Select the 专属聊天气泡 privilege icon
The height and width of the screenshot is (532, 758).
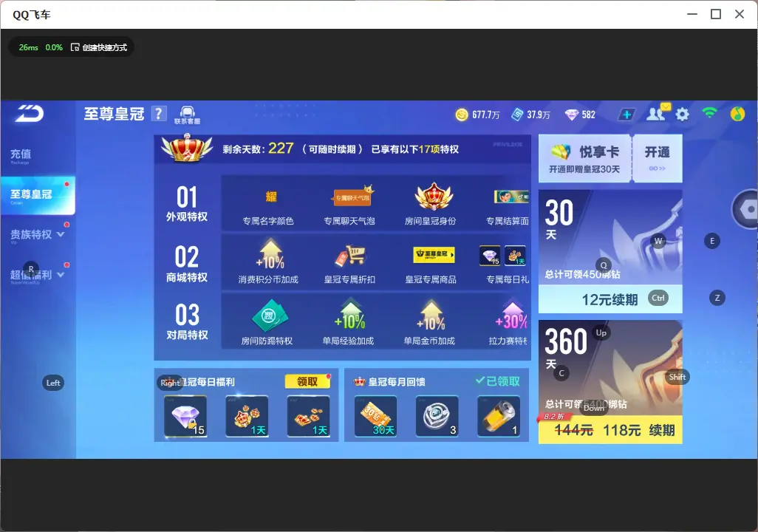pos(352,197)
